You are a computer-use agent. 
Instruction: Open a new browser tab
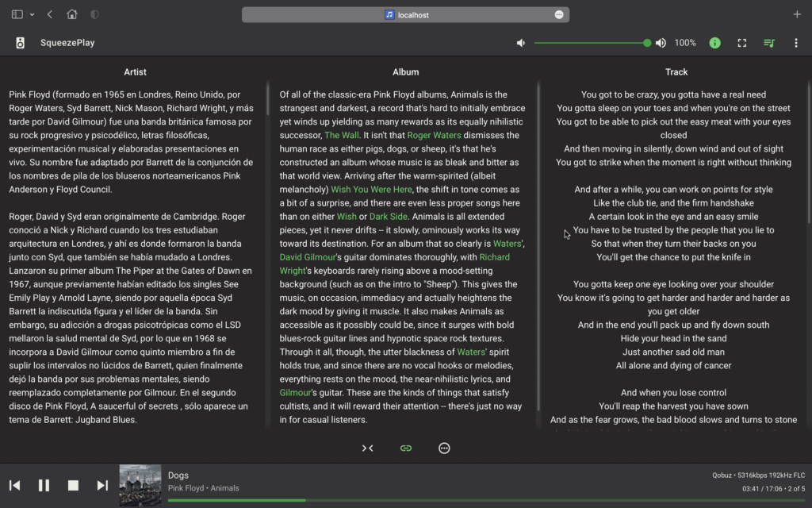pos(797,14)
